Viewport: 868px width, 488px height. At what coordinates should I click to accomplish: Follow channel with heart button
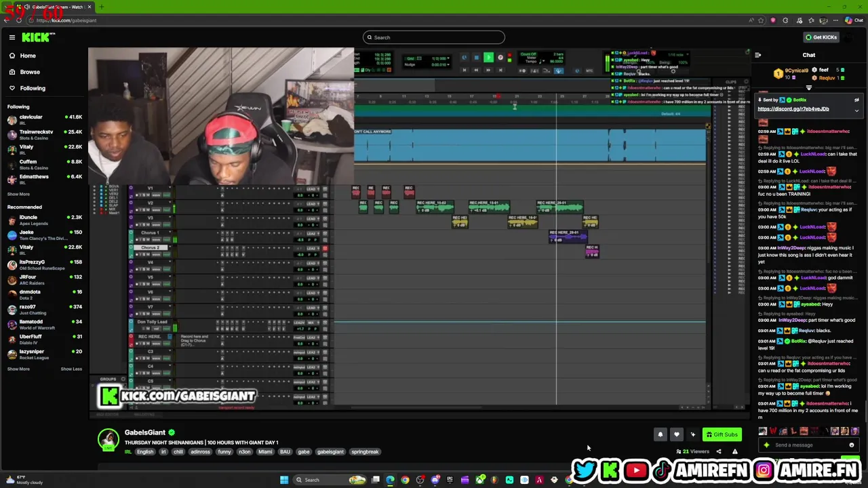click(677, 435)
